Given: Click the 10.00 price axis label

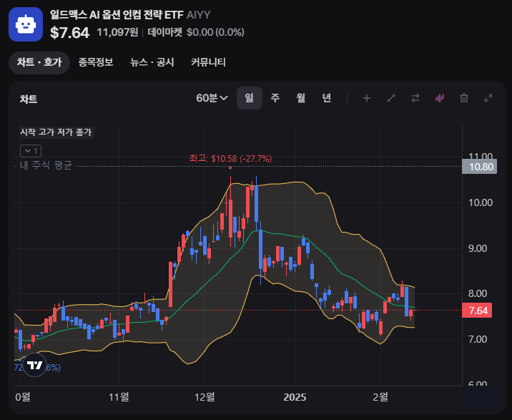Looking at the screenshot, I should pyautogui.click(x=481, y=202).
